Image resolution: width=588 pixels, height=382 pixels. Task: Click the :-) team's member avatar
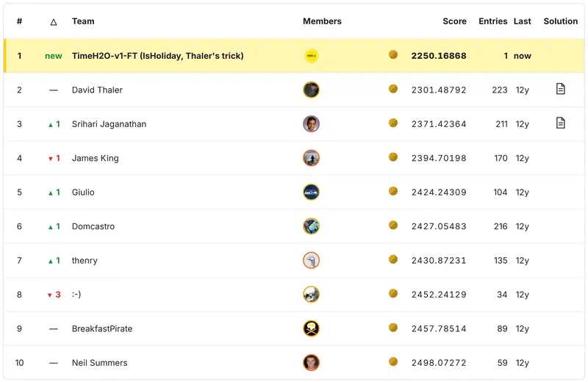tap(311, 295)
